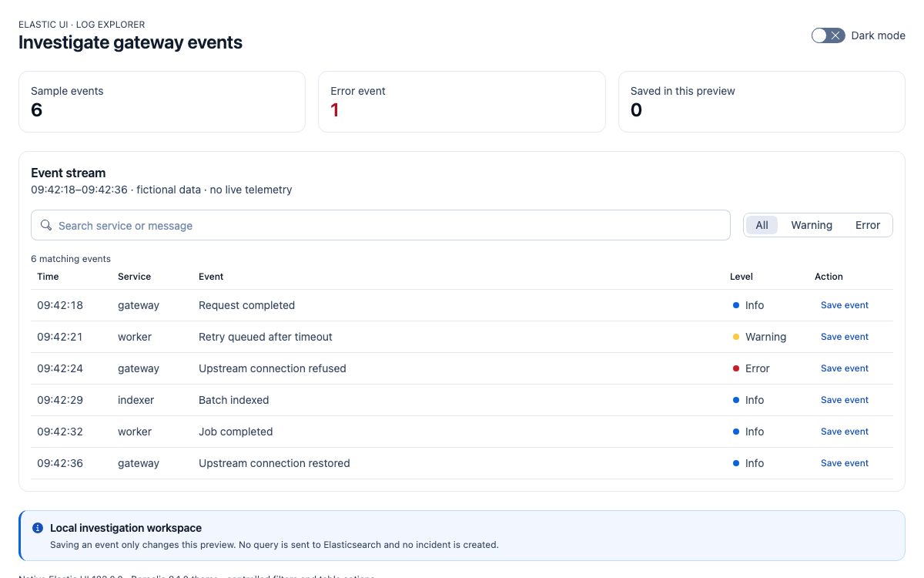Save the Retry queued after timeout event
This screenshot has height=578, width=924.
[845, 337]
